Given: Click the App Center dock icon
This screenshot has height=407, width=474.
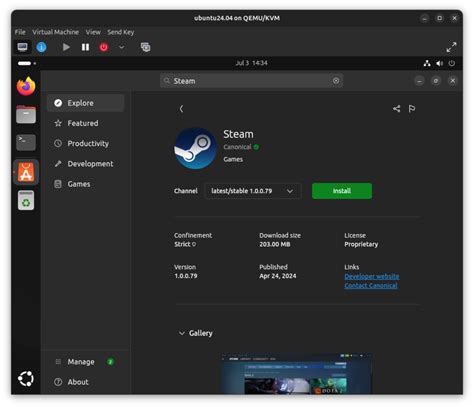Looking at the screenshot, I should click(x=26, y=172).
